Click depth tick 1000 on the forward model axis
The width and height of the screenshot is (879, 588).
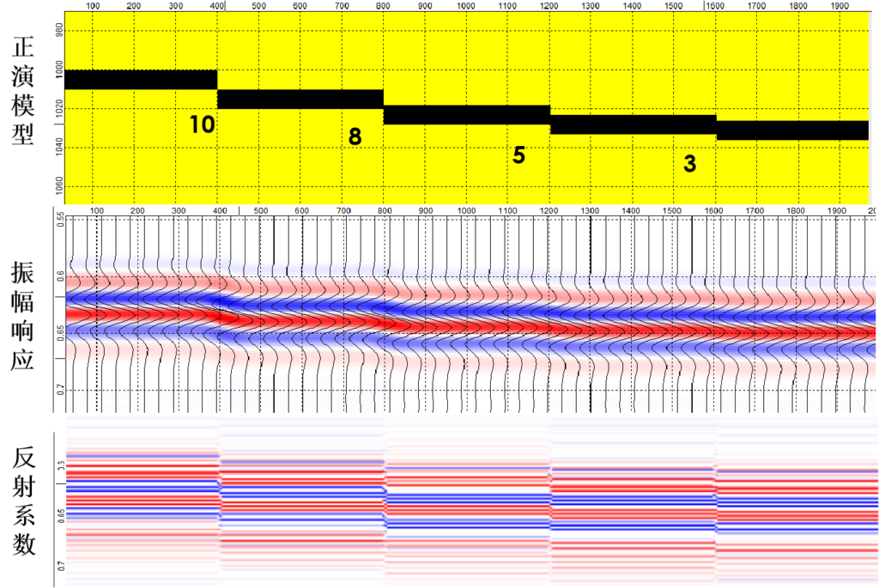(59, 70)
